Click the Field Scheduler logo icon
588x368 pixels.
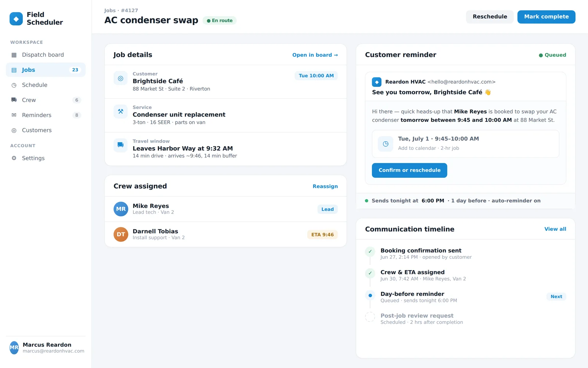click(x=16, y=19)
